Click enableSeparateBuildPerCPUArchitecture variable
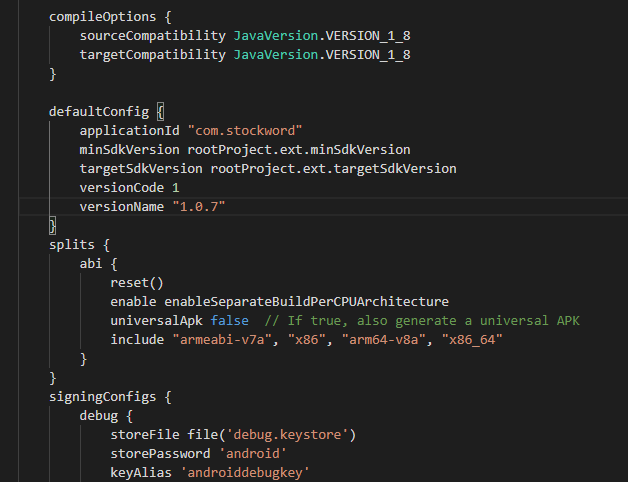Viewport: 628px width, 482px height. tap(306, 302)
